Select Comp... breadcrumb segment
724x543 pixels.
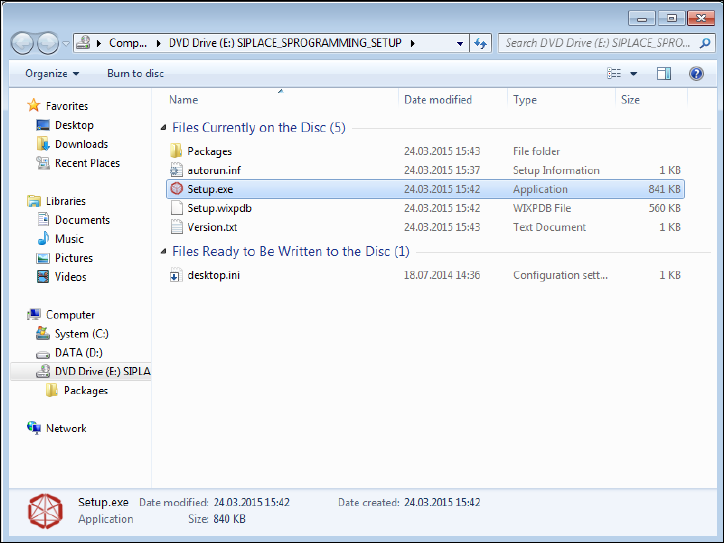128,43
